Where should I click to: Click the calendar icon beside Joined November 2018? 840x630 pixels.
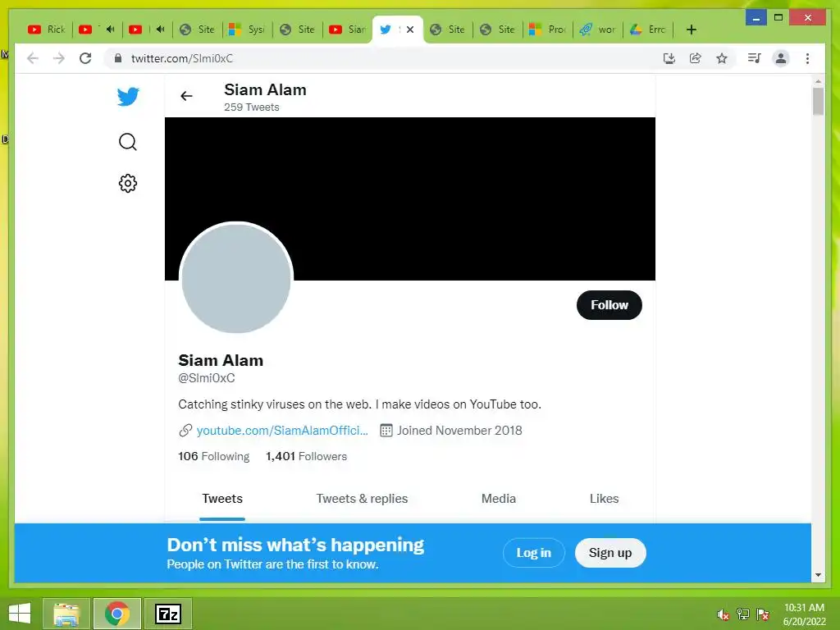386,430
